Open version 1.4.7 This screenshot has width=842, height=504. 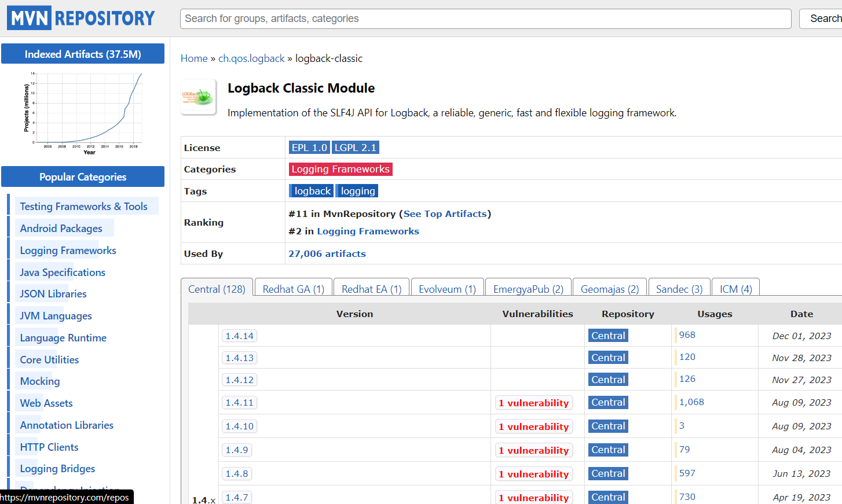point(237,497)
